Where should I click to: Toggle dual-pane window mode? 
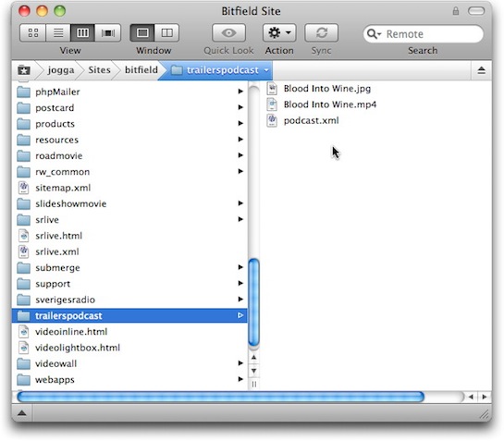pyautogui.click(x=166, y=32)
